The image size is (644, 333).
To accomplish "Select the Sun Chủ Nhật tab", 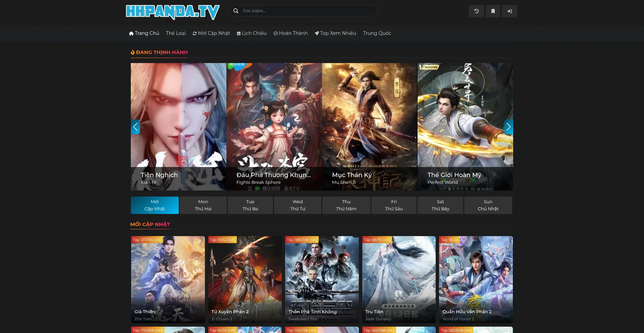I will (488, 205).
